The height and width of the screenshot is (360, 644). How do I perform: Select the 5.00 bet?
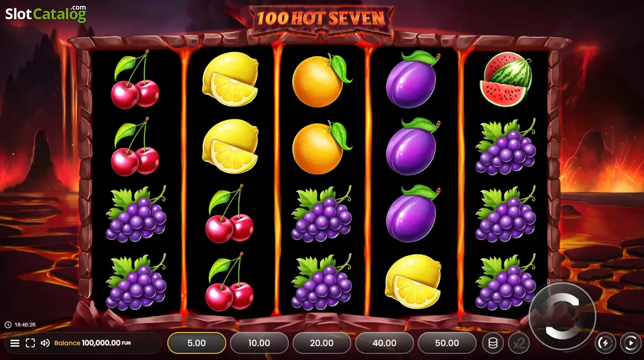(197, 343)
